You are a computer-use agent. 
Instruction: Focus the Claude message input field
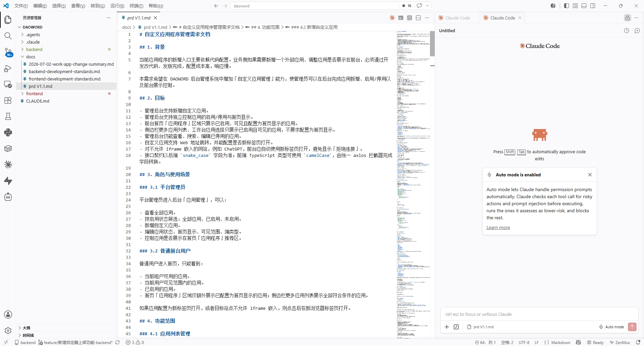[539, 314]
